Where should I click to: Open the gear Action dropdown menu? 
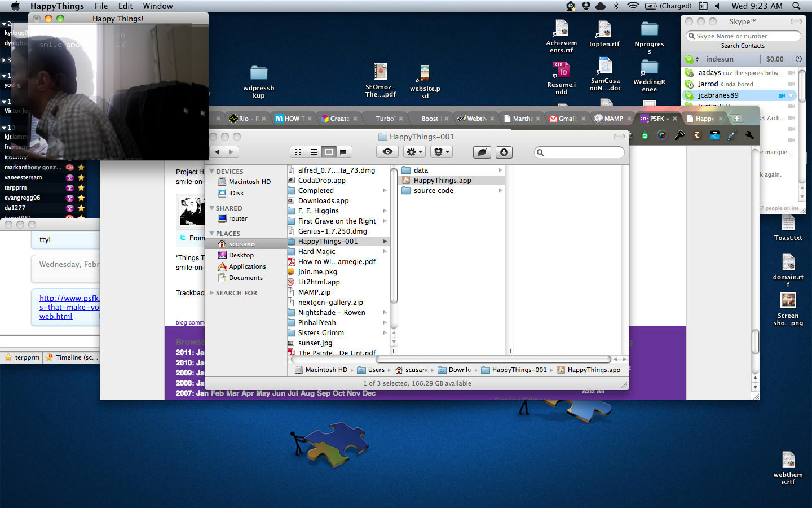point(414,152)
